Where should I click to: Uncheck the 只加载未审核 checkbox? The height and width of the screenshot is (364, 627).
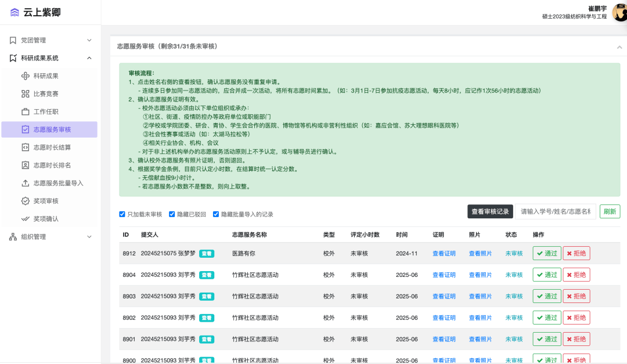tap(122, 214)
